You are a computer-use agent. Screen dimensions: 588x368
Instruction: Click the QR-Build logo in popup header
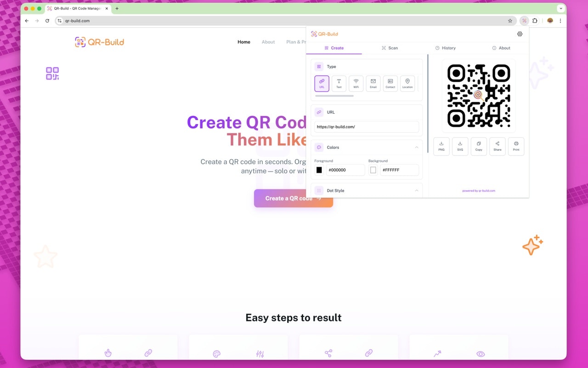point(324,34)
